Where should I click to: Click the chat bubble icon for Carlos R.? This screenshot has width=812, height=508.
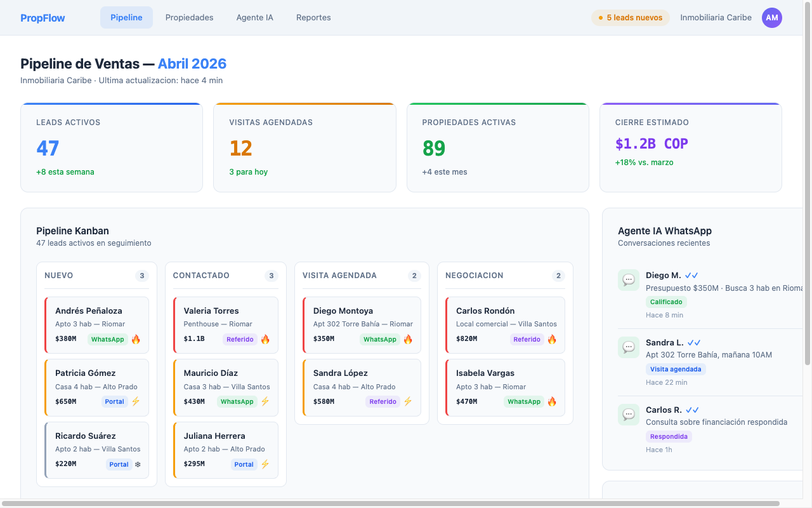pyautogui.click(x=628, y=414)
